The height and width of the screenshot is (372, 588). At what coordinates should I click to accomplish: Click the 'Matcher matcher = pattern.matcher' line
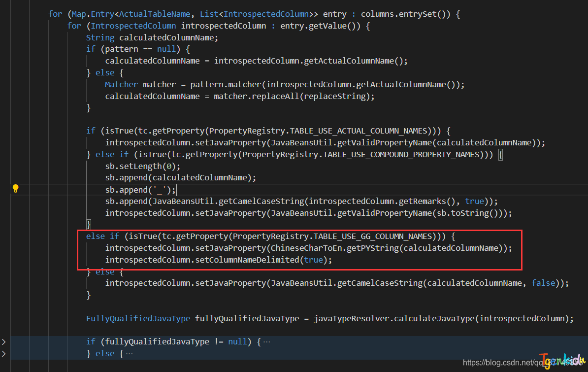[285, 84]
